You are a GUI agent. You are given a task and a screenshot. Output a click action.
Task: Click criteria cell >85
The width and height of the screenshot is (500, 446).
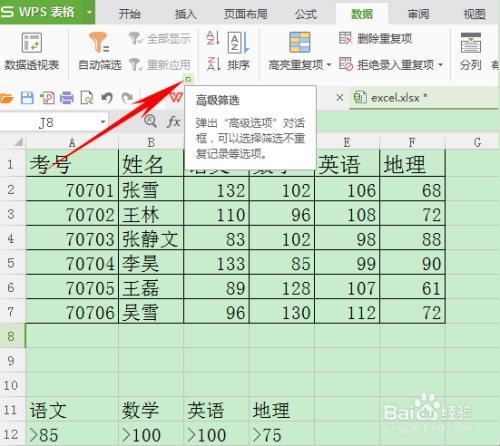72,434
